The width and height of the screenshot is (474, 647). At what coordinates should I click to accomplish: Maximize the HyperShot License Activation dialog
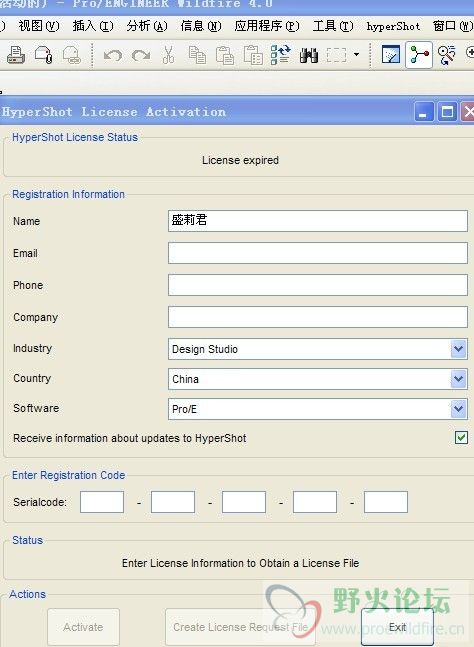(448, 112)
